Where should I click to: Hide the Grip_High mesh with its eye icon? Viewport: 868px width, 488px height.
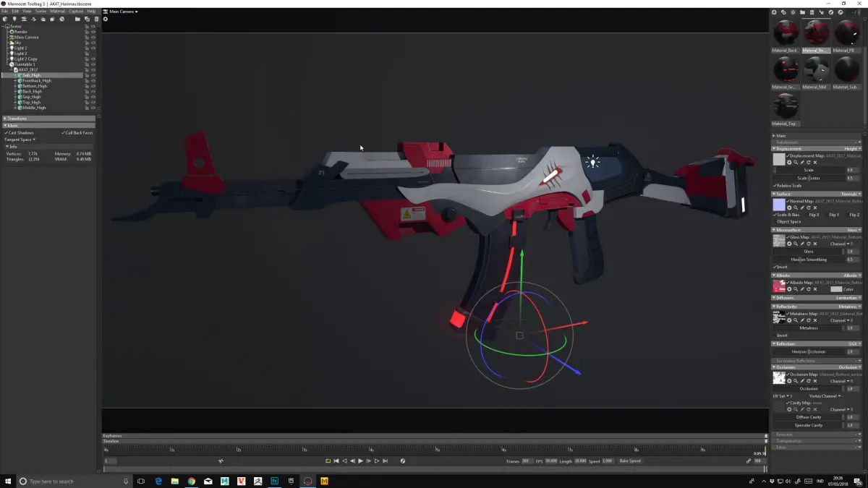[93, 97]
